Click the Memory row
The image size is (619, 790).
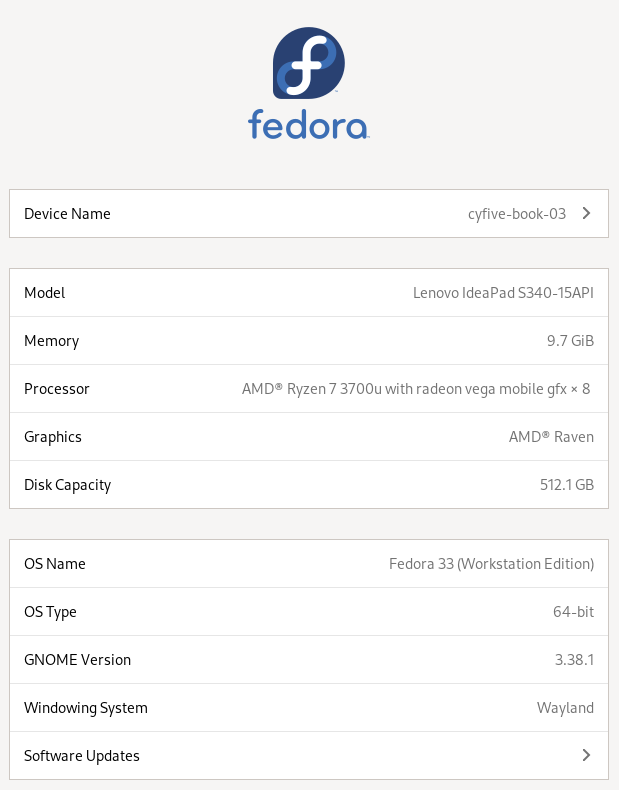(x=309, y=341)
